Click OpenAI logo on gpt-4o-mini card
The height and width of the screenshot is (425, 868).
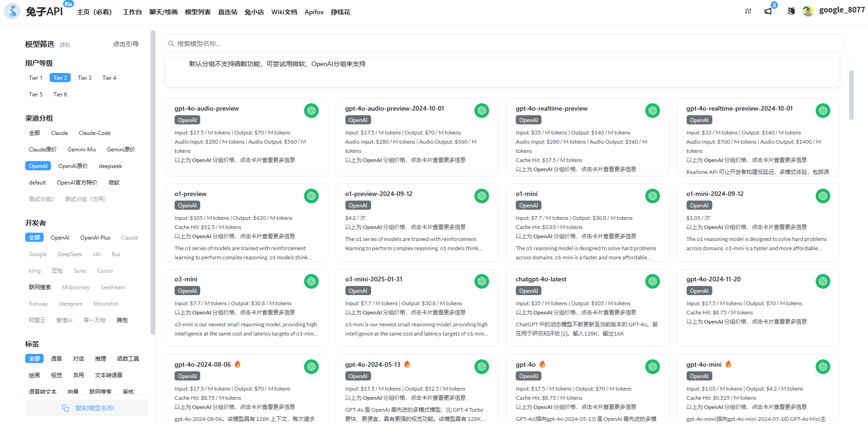[x=823, y=367]
